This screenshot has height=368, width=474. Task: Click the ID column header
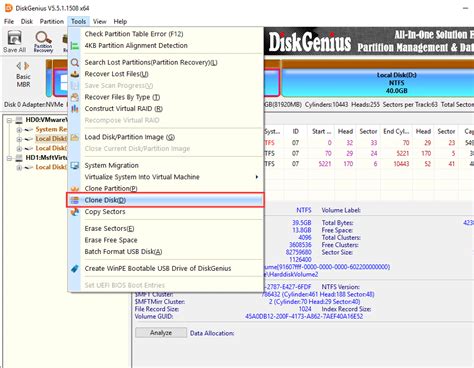tap(296, 132)
